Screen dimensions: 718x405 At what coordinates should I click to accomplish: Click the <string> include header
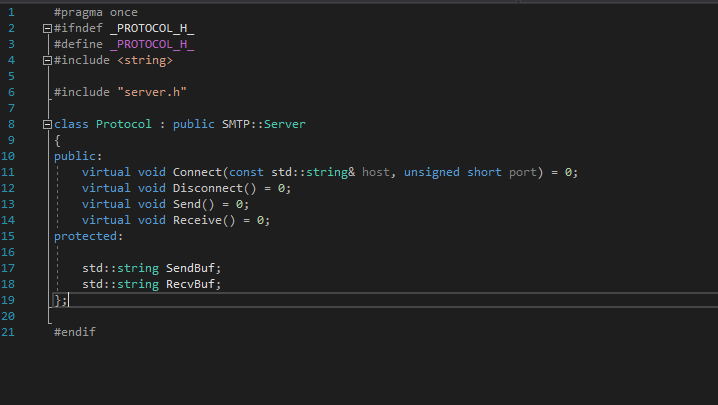pos(145,60)
